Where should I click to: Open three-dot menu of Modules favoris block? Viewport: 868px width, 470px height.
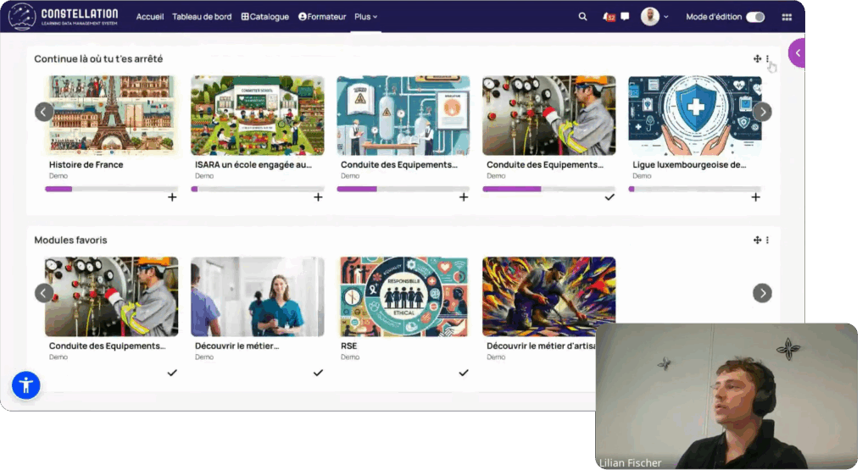point(768,241)
